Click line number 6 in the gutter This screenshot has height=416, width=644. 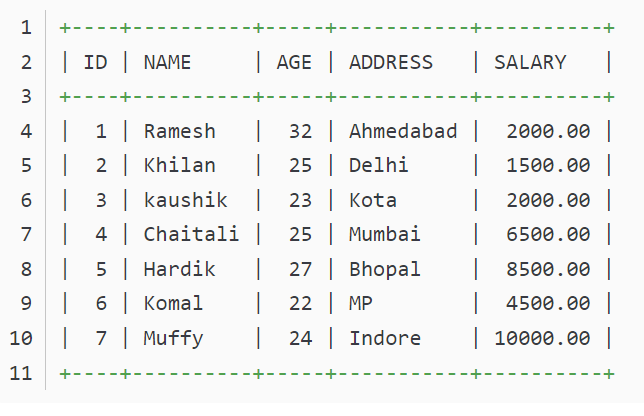coord(26,200)
